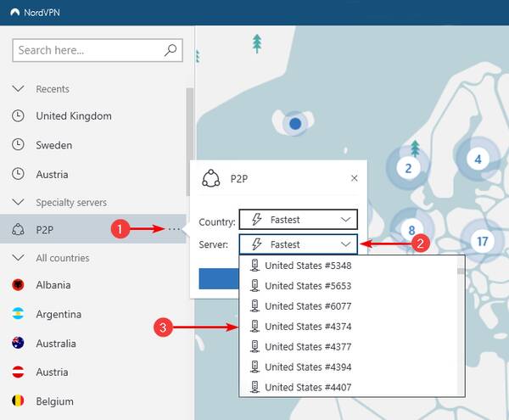
Task: Click the Search here input field
Action: coord(98,50)
